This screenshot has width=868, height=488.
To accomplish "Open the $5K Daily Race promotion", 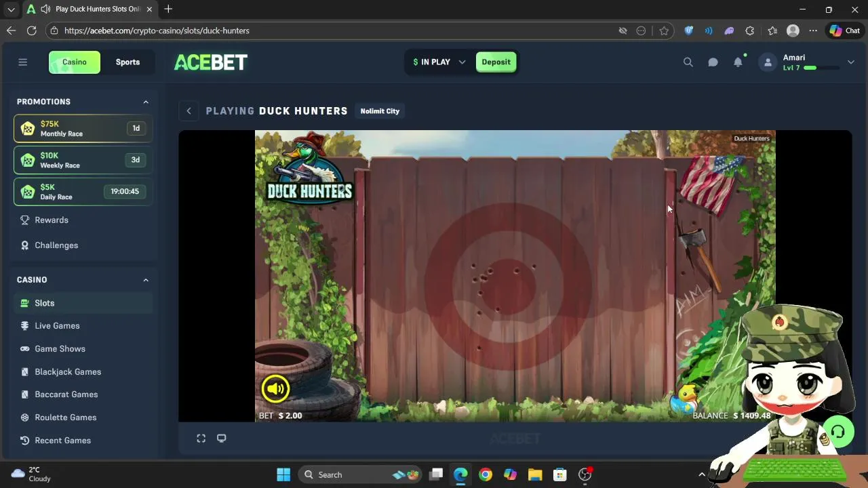I will 83,192.
